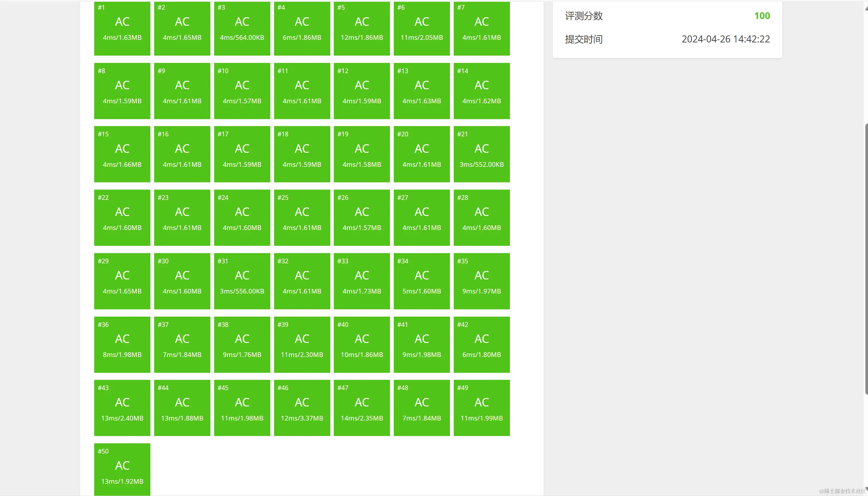Select test case #6 tile 11ms/2.05MB
Viewport: 868px width, 496px height.
coord(422,28)
